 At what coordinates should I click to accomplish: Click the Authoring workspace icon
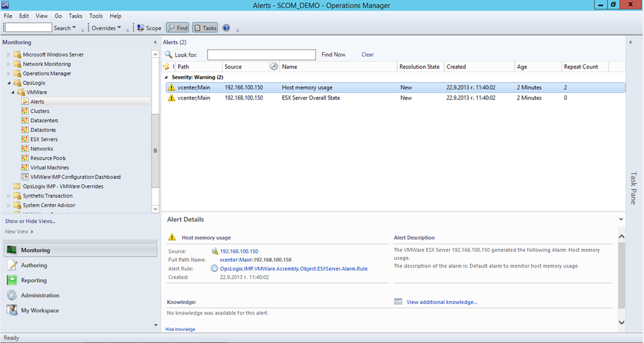[x=12, y=265]
